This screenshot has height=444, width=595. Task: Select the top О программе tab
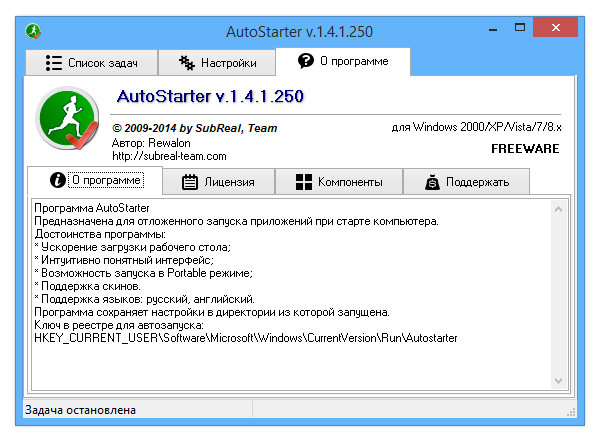pyautogui.click(x=343, y=61)
